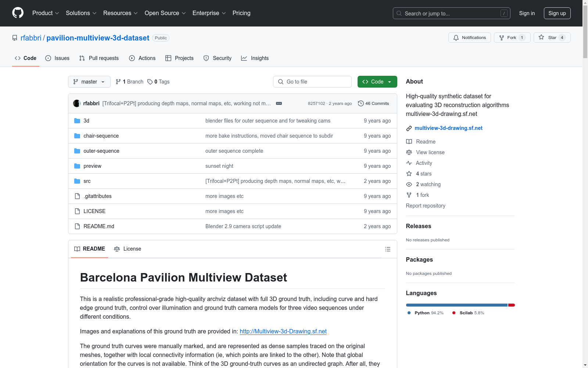View commit history clock icon
This screenshot has height=368, width=588.
click(x=361, y=103)
